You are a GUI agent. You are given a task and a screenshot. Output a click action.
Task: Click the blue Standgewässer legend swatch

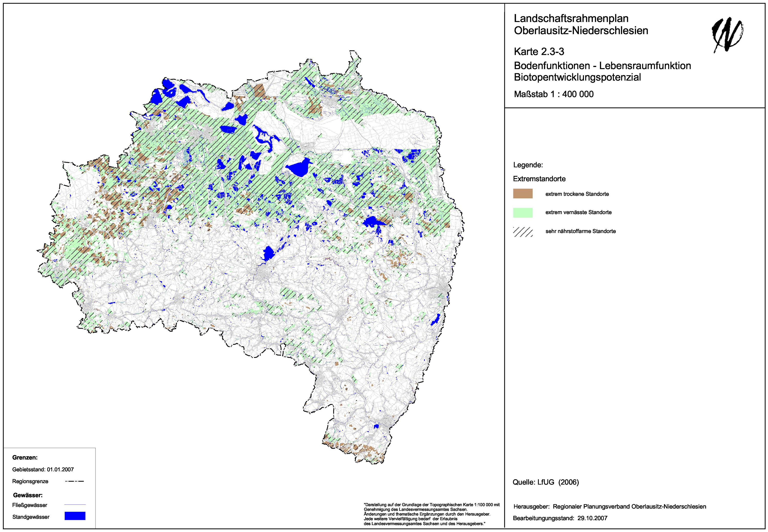pyautogui.click(x=75, y=516)
